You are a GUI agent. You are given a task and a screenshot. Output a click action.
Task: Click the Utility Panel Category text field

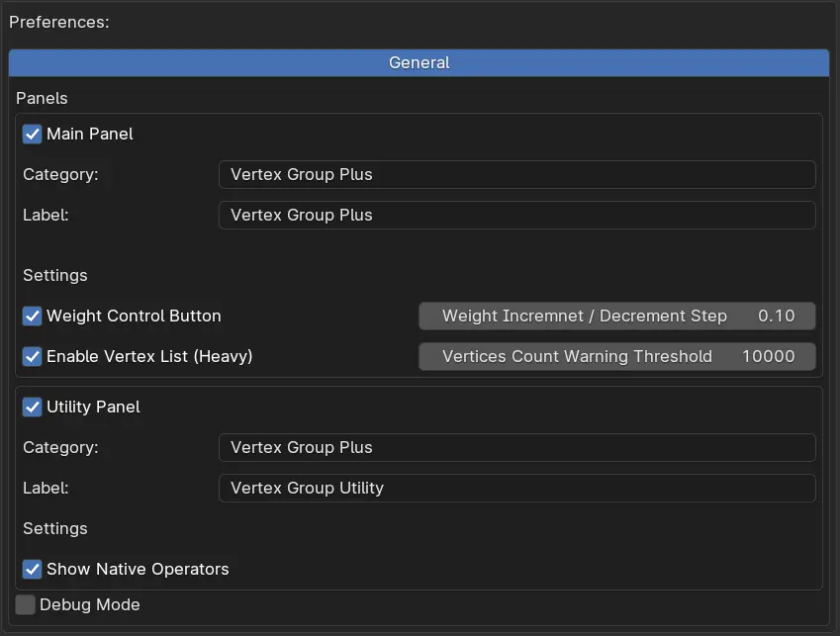click(x=516, y=447)
